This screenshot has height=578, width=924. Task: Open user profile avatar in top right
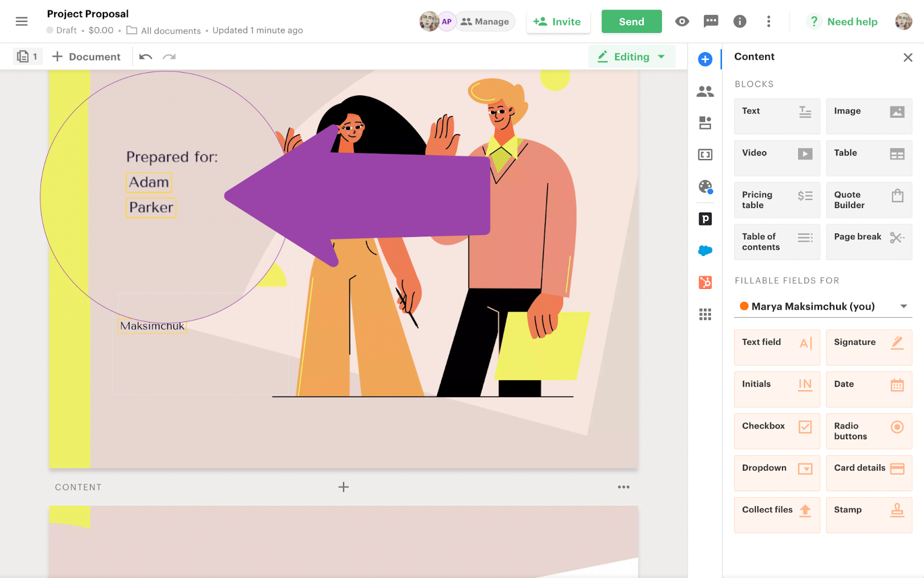click(x=904, y=21)
